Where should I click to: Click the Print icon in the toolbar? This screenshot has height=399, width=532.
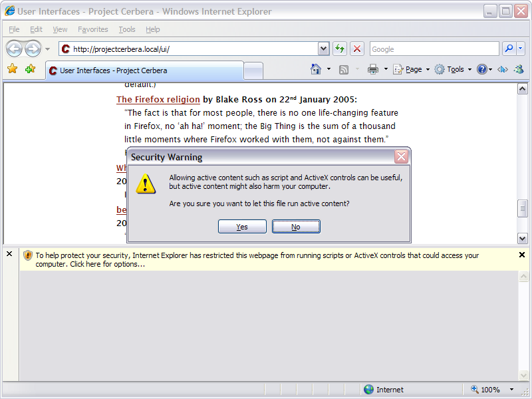click(x=373, y=69)
